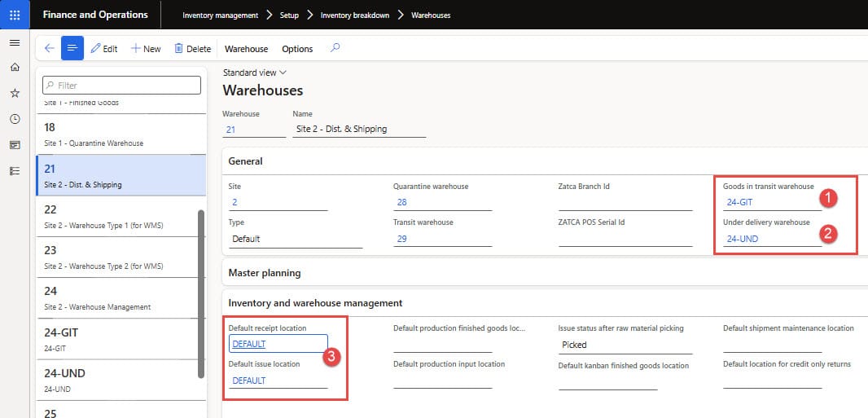This screenshot has height=418, width=868.
Task: Expand the navigation pane hamburger icon
Action: click(x=15, y=42)
